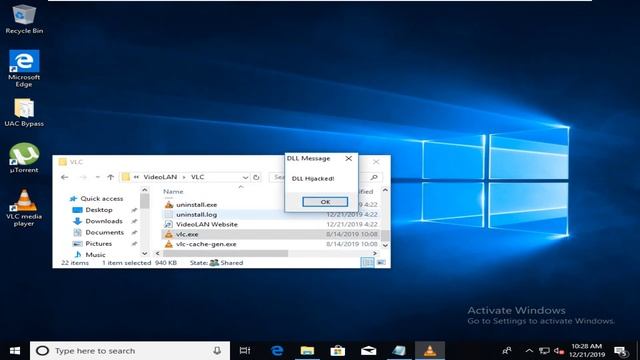Click the navigation pane scroll up arrow
This screenshot has width=640, height=360.
click(x=144, y=190)
